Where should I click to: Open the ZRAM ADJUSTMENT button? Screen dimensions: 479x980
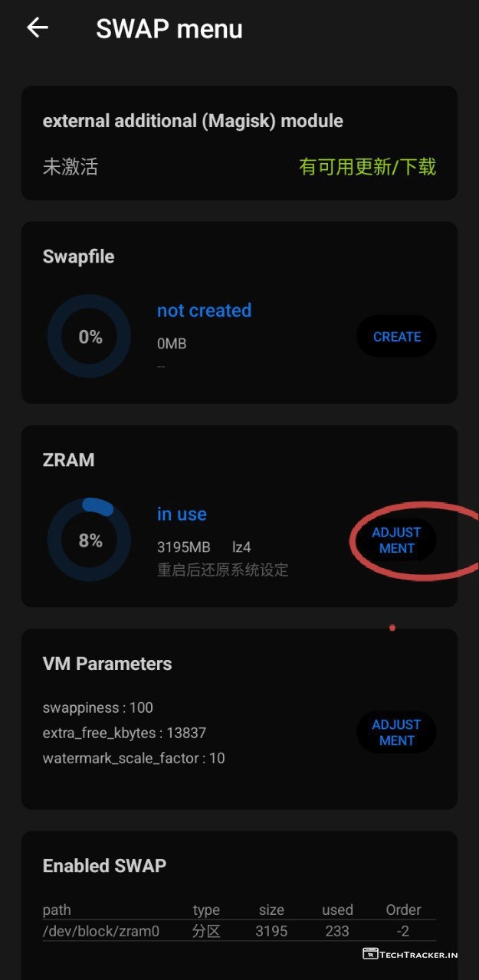(396, 541)
